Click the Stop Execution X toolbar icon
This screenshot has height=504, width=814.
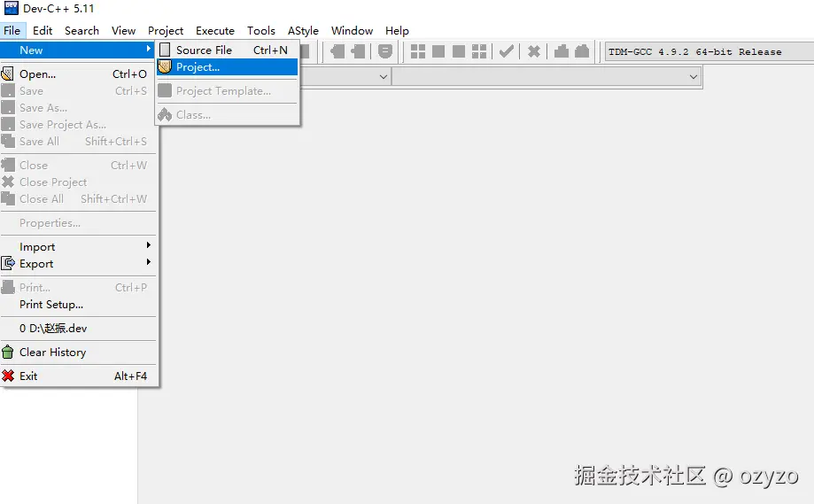coord(534,51)
